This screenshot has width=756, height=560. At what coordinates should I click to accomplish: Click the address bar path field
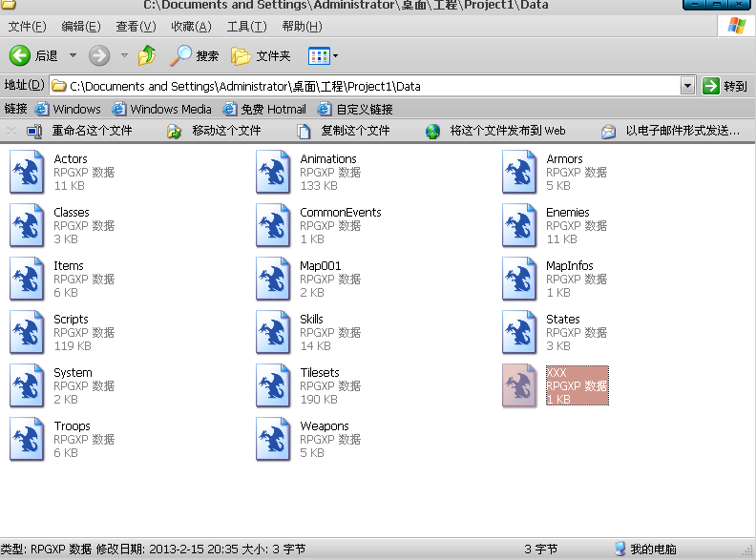point(365,86)
